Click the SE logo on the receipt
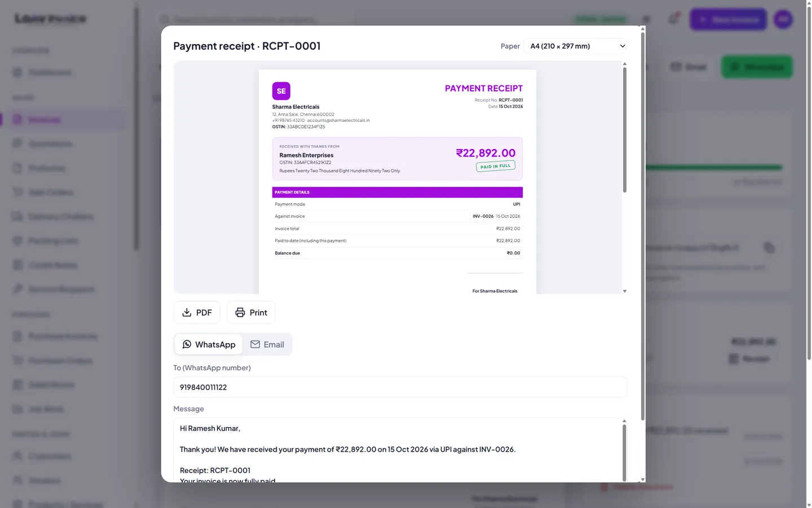This screenshot has width=812, height=508. coord(281,91)
